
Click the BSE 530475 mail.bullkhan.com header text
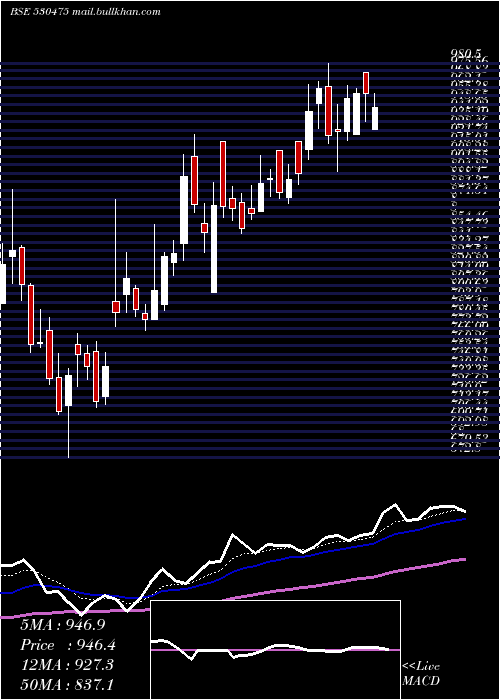[85, 12]
